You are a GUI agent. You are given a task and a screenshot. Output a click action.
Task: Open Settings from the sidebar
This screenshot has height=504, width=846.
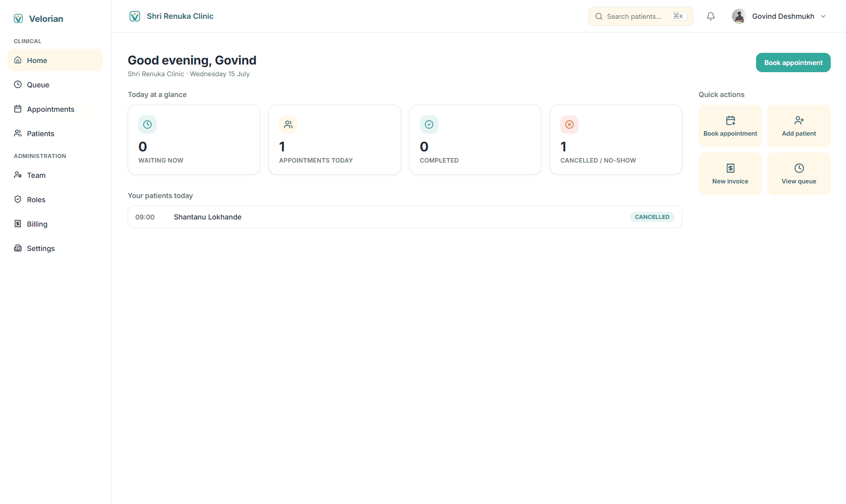coord(55,248)
